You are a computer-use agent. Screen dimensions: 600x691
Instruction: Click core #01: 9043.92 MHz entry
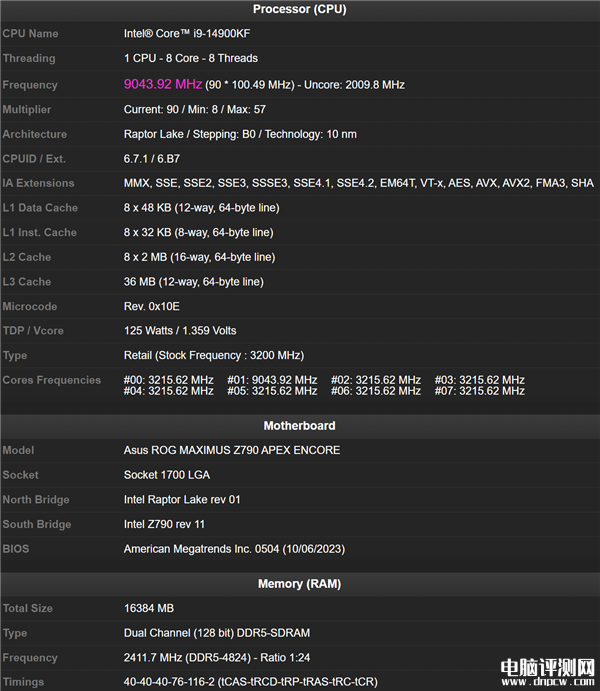(272, 380)
